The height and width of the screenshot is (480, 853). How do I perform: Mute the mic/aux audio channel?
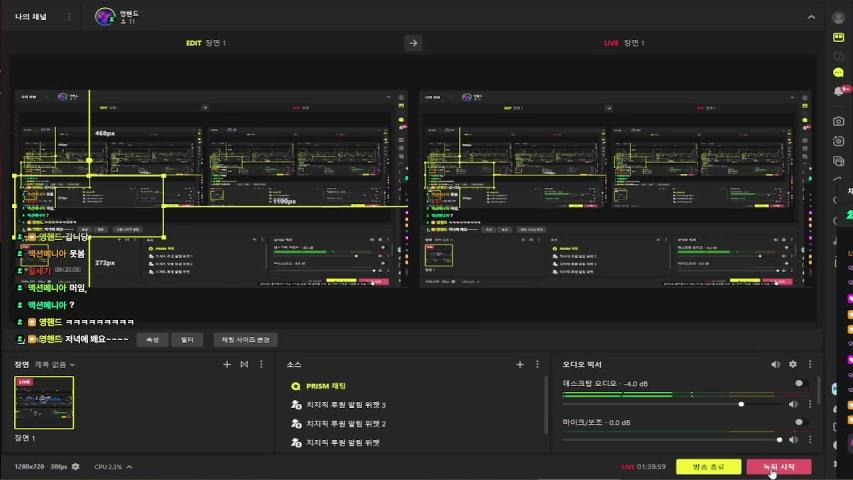point(793,439)
